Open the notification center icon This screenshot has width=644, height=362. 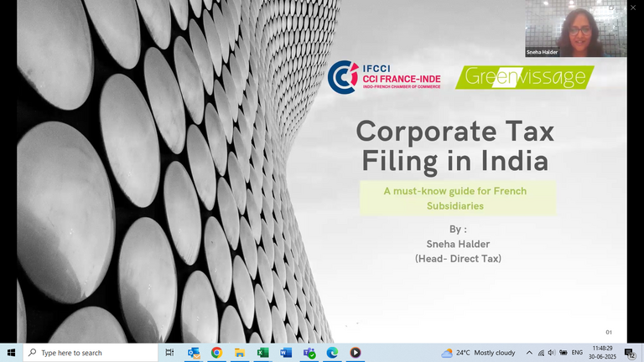coord(630,353)
